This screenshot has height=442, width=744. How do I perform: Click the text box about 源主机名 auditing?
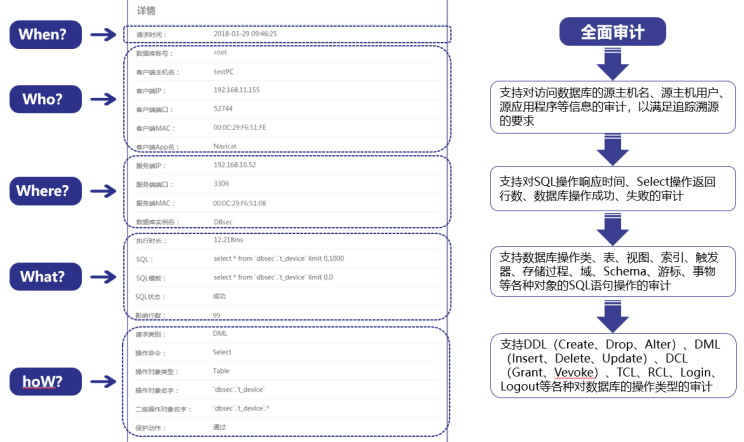coord(610,105)
